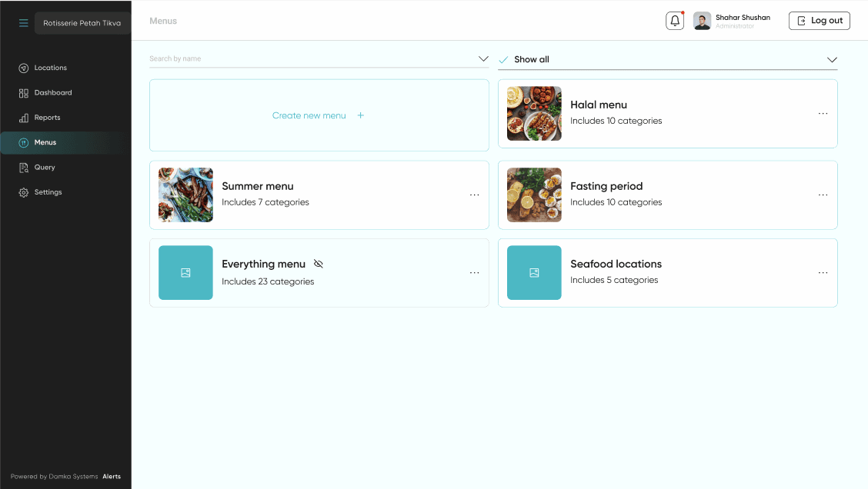This screenshot has width=868, height=489.
Task: Click the Show all filter label
Action: pyautogui.click(x=532, y=59)
